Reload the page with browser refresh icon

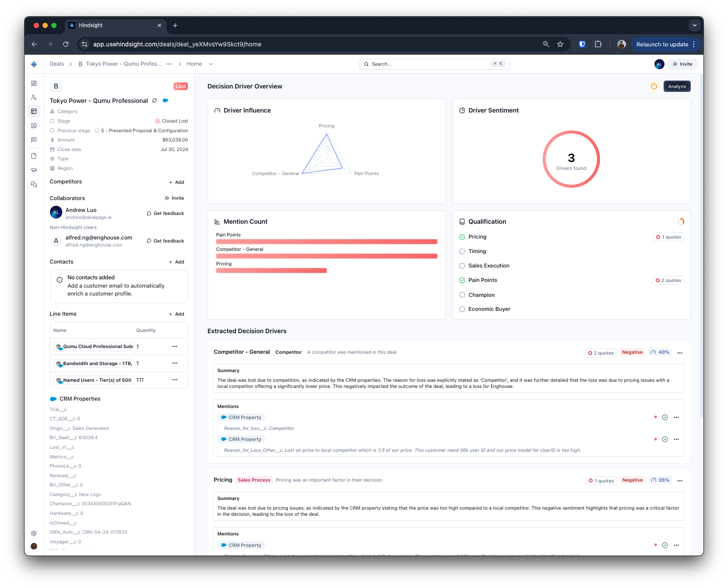tap(66, 44)
